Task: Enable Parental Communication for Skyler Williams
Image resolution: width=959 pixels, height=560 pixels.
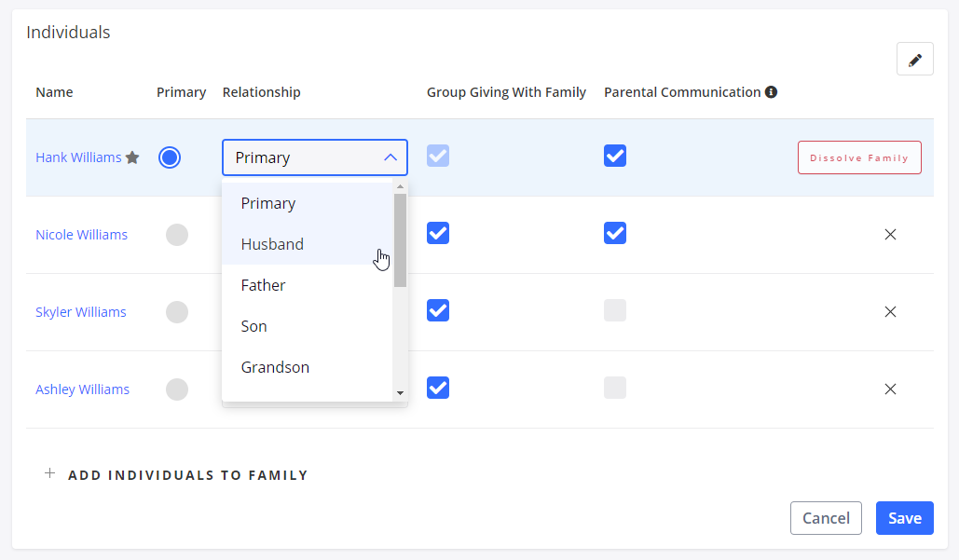Action: pyautogui.click(x=614, y=311)
